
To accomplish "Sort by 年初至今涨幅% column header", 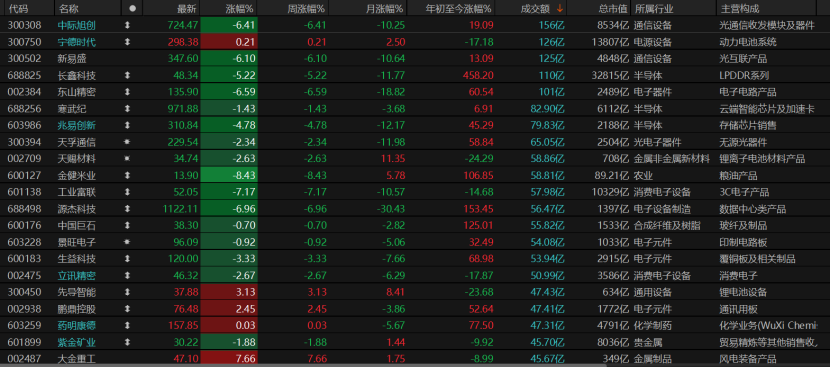I will [x=458, y=8].
